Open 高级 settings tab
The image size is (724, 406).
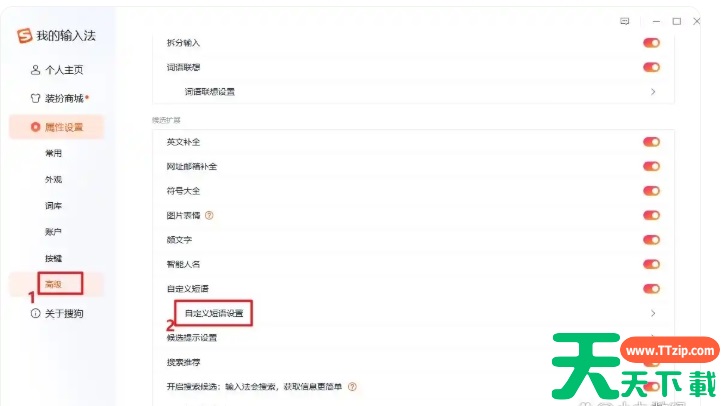54,284
